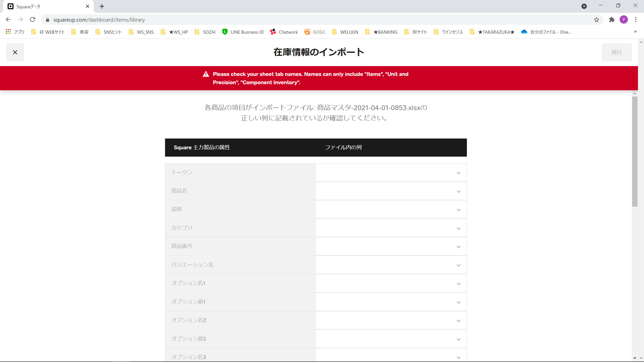Go back using browser back arrow

coord(8,20)
